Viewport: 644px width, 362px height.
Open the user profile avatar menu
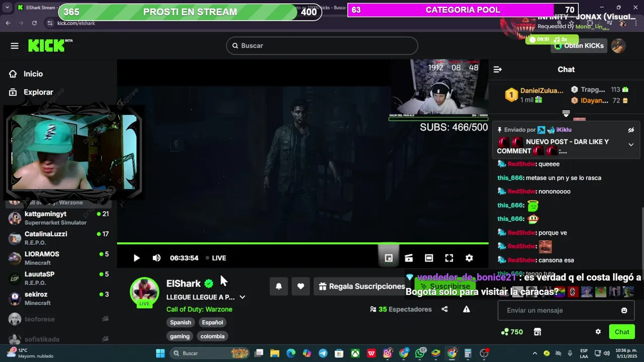click(618, 46)
